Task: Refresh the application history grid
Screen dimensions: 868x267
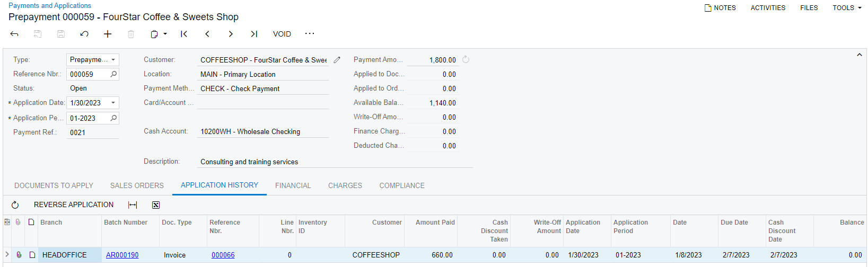Action: pos(15,205)
